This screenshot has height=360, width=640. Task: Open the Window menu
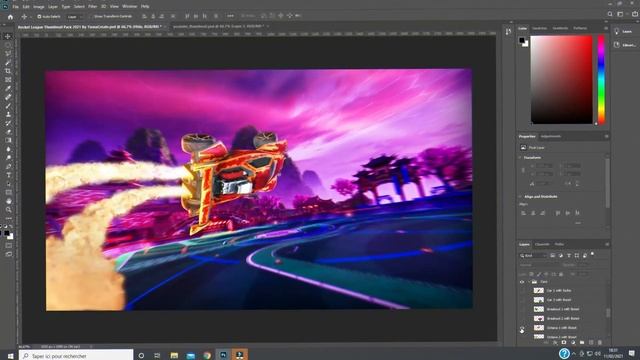tap(130, 7)
